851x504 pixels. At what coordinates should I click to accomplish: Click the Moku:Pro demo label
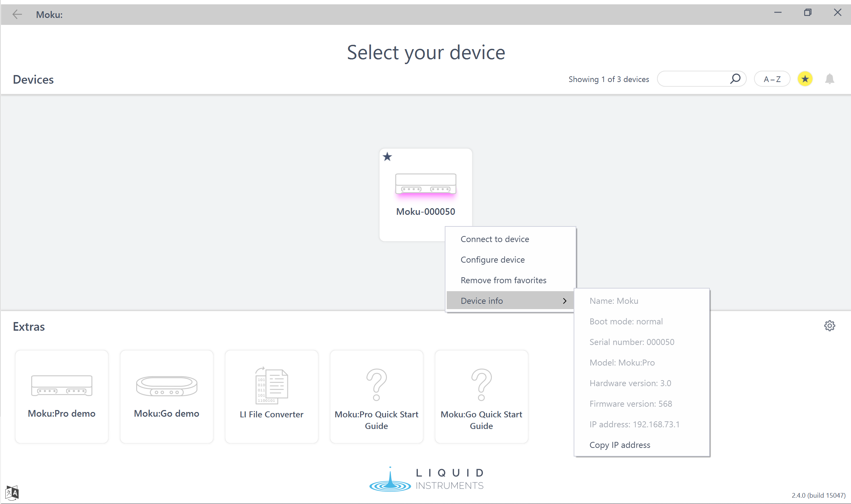pyautogui.click(x=61, y=413)
